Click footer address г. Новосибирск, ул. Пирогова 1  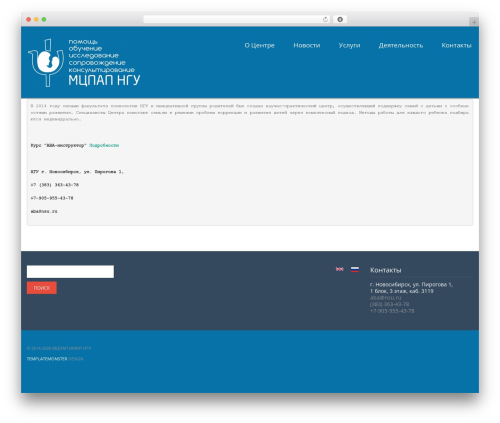coord(411,285)
